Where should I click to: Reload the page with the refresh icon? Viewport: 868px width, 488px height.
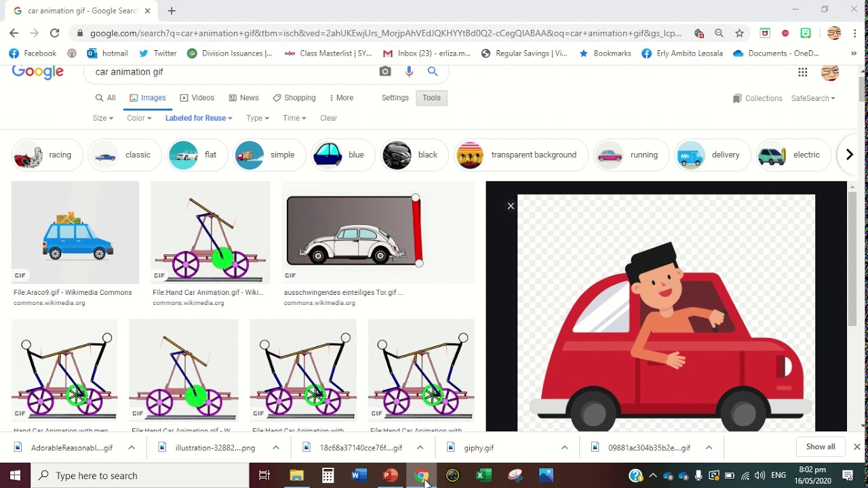coord(55,33)
